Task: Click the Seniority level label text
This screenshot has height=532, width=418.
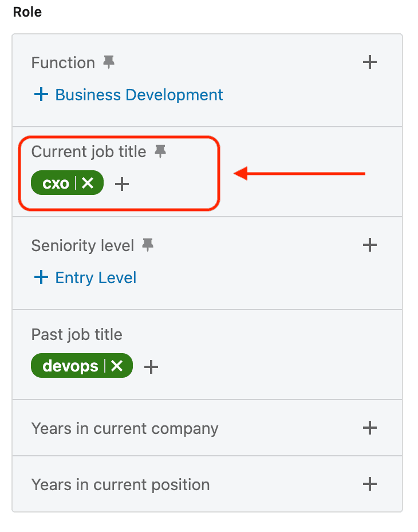Action: click(82, 245)
